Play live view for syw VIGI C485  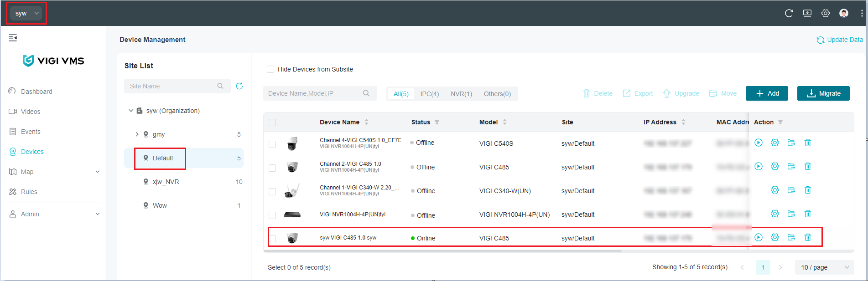(759, 237)
